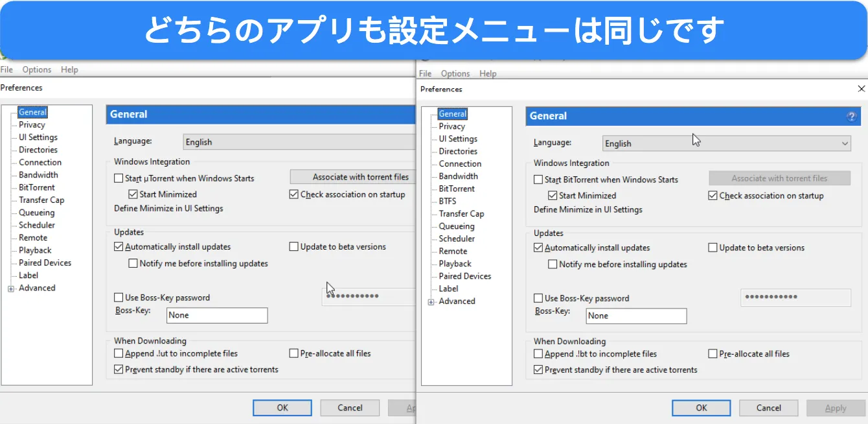Select Paired Devices in the µTorrent tree
The image size is (868, 424).
45,263
